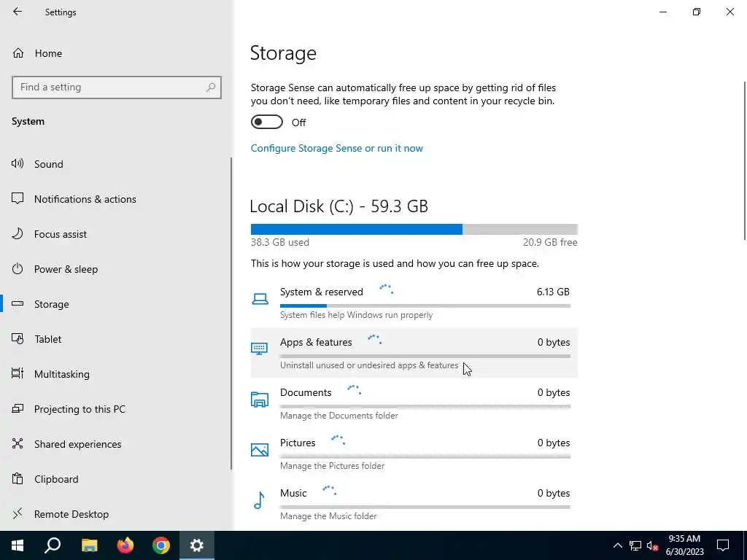Image resolution: width=747 pixels, height=560 pixels.
Task: Click the network icon in system tray
Action: tap(635, 545)
